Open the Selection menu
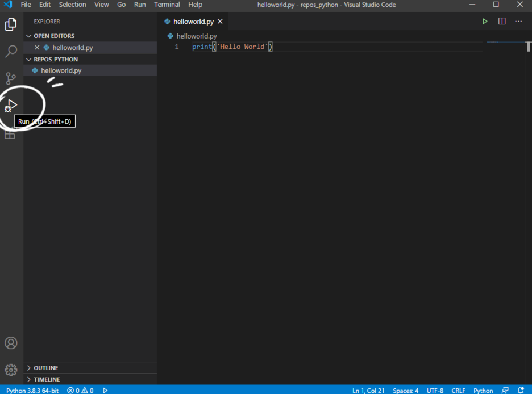 pyautogui.click(x=73, y=5)
